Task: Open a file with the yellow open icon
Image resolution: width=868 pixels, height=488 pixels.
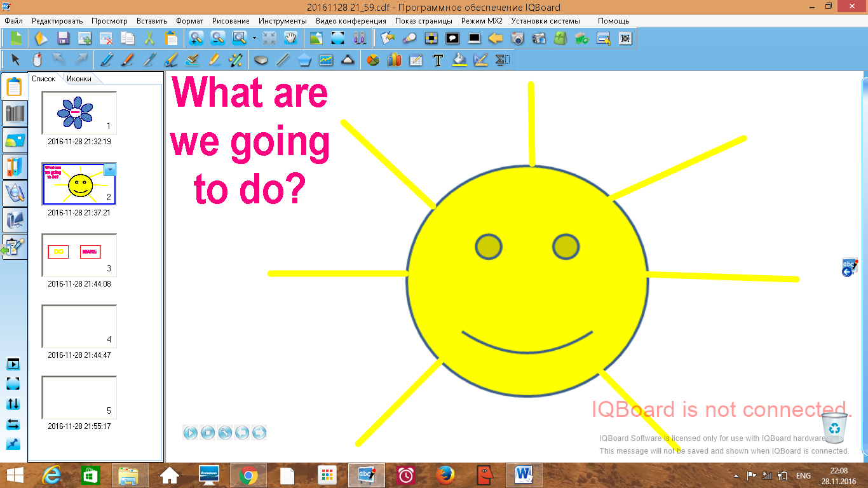Action: click(41, 38)
